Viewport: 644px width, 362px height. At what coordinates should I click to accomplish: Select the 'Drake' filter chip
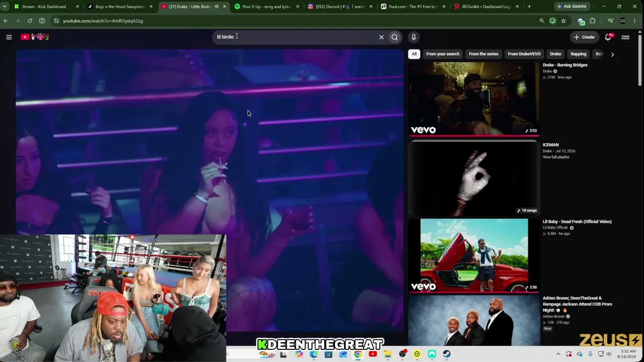point(555,54)
